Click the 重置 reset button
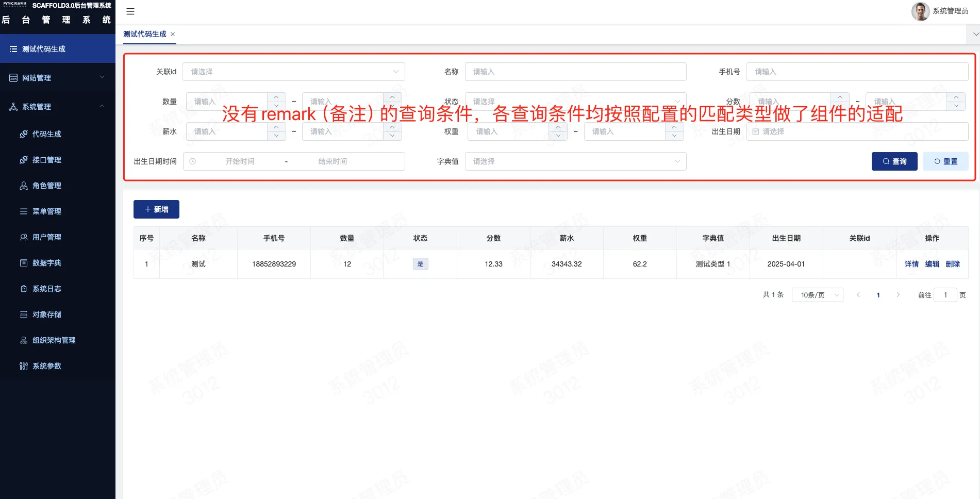Image resolution: width=980 pixels, height=499 pixels. [945, 161]
